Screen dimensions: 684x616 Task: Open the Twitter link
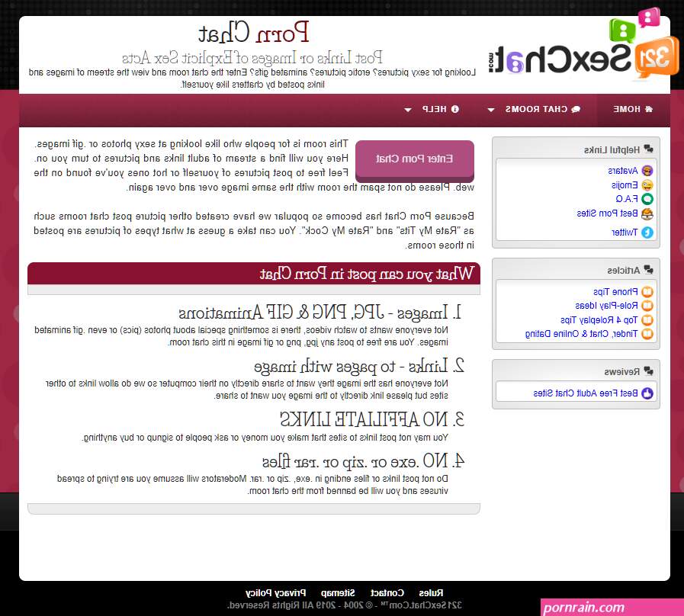pyautogui.click(x=625, y=232)
